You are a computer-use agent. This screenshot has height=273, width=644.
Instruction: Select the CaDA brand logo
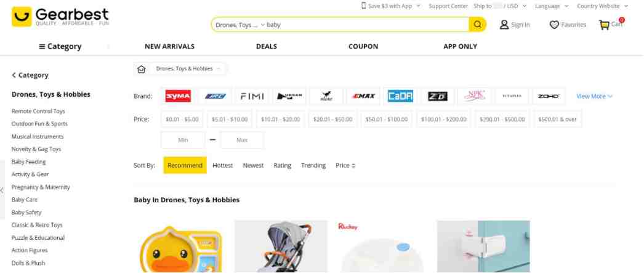click(400, 96)
